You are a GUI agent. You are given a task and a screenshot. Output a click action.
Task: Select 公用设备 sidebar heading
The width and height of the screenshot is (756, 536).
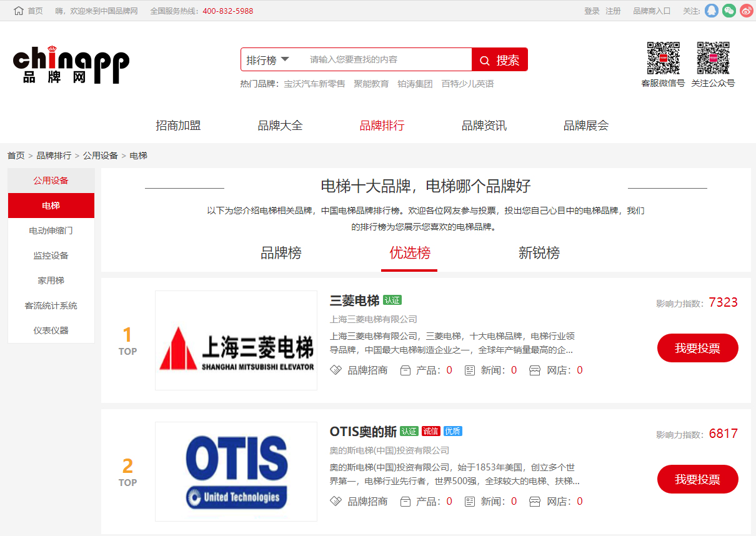[x=51, y=181]
